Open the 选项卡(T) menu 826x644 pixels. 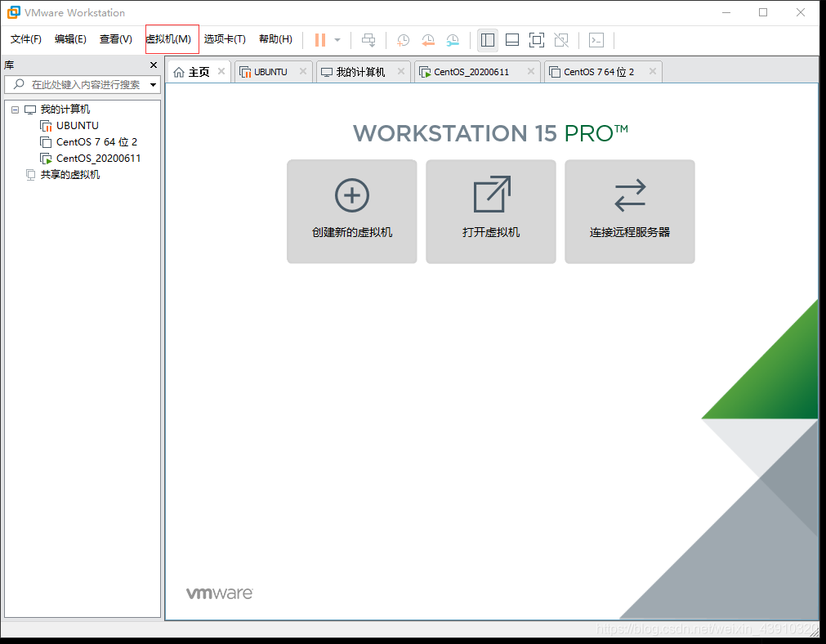225,39
